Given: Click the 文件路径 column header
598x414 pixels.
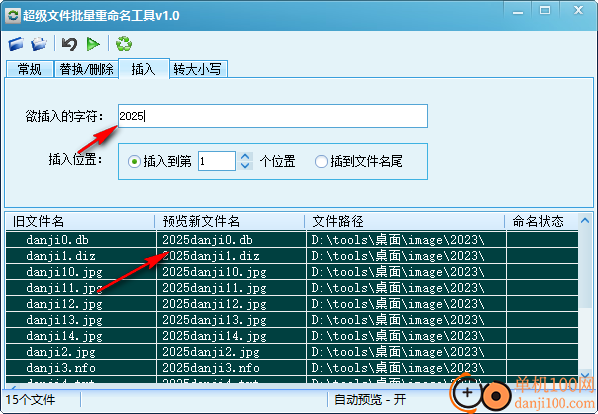Looking at the screenshot, I should pyautogui.click(x=405, y=221).
